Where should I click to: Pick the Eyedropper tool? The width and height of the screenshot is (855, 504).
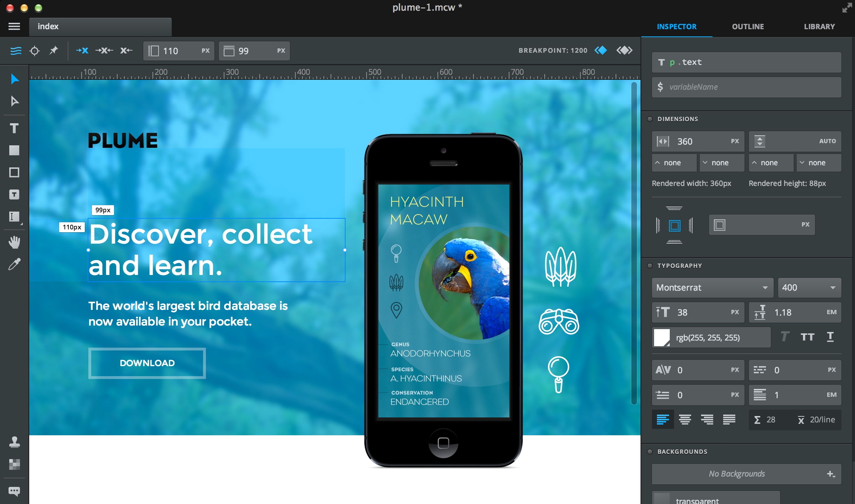click(14, 264)
